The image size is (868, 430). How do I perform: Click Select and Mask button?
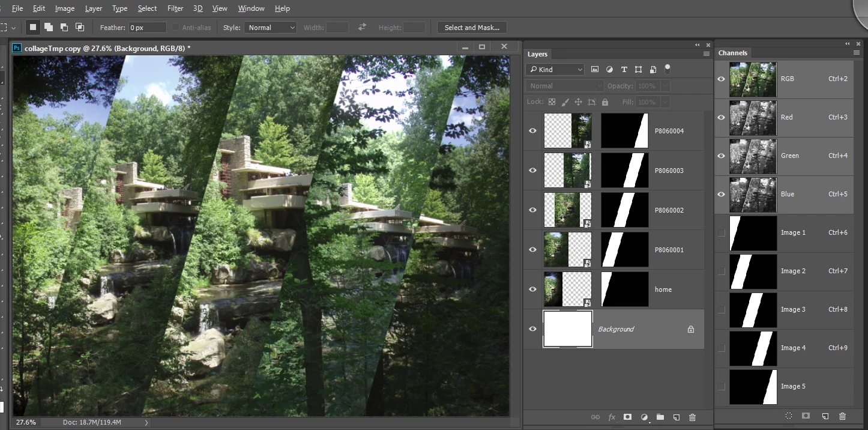(x=472, y=28)
